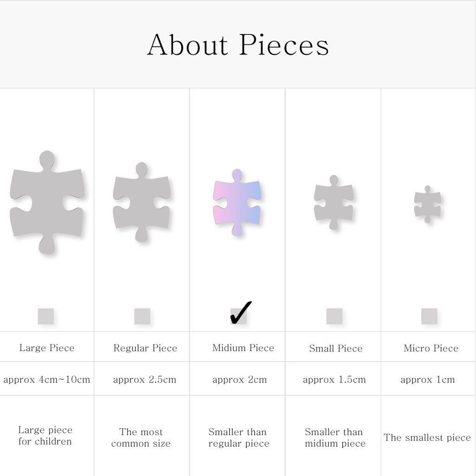Click the approx 1cm size text

[x=428, y=379]
